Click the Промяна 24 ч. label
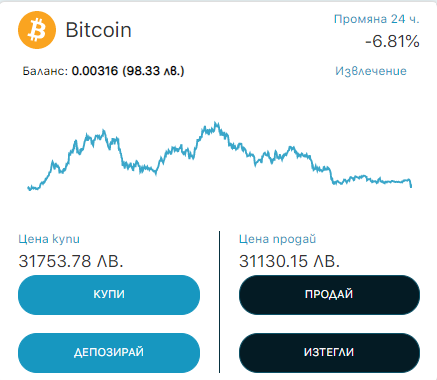The height and width of the screenshot is (380, 437). 377,19
